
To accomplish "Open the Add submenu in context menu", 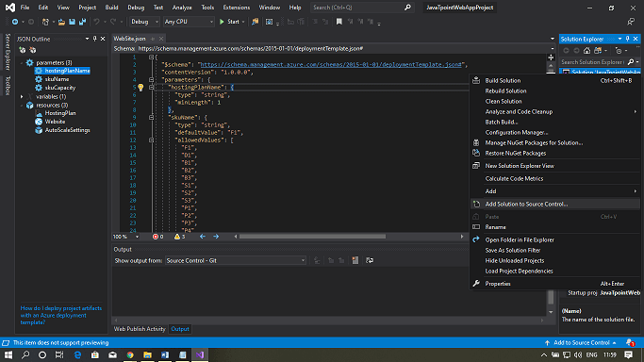I will click(555, 191).
